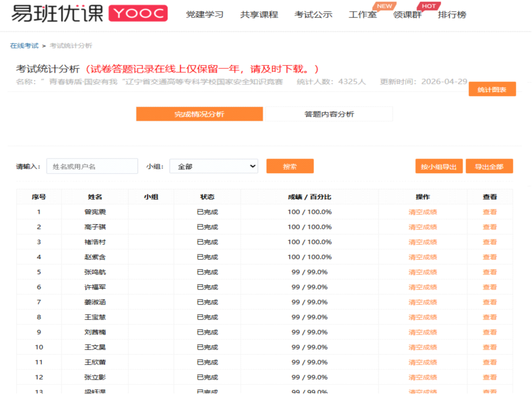Click 查看 for row 7
This screenshot has height=394, width=532.
[490, 302]
